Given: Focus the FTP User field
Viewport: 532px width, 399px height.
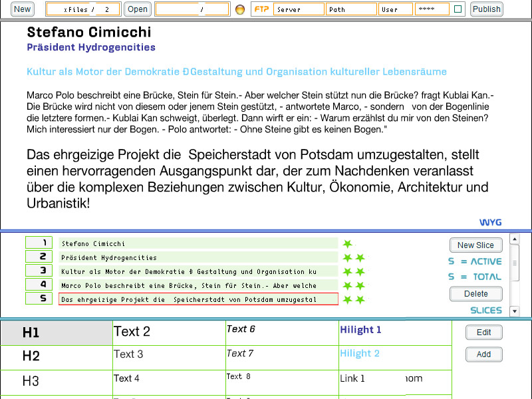Looking at the screenshot, I should pyautogui.click(x=395, y=9).
